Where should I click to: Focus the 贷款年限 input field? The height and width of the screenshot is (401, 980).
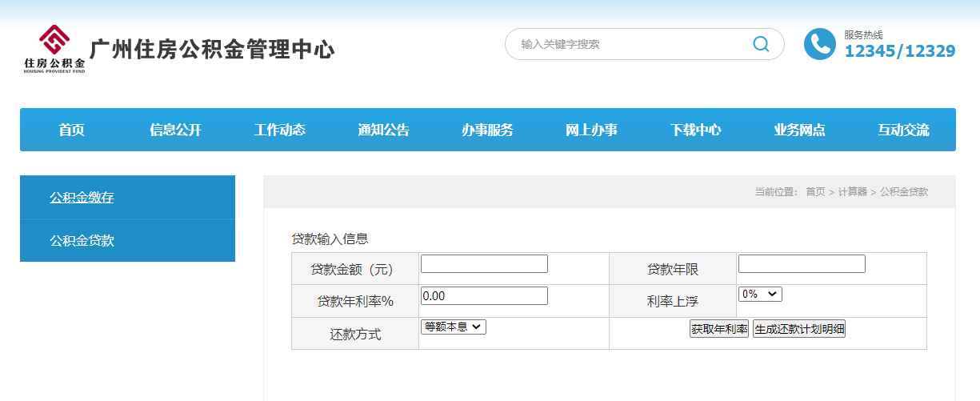801,263
